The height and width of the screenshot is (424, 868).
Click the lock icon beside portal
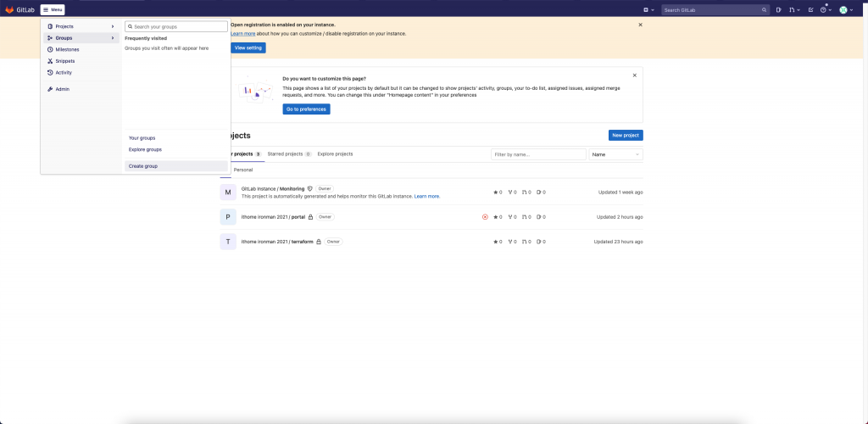click(310, 217)
